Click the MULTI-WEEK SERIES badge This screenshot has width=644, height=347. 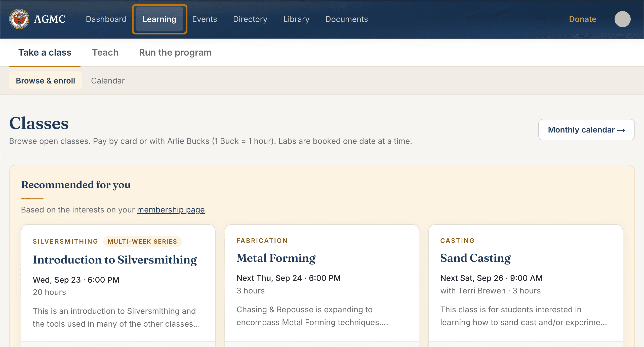pyautogui.click(x=142, y=242)
